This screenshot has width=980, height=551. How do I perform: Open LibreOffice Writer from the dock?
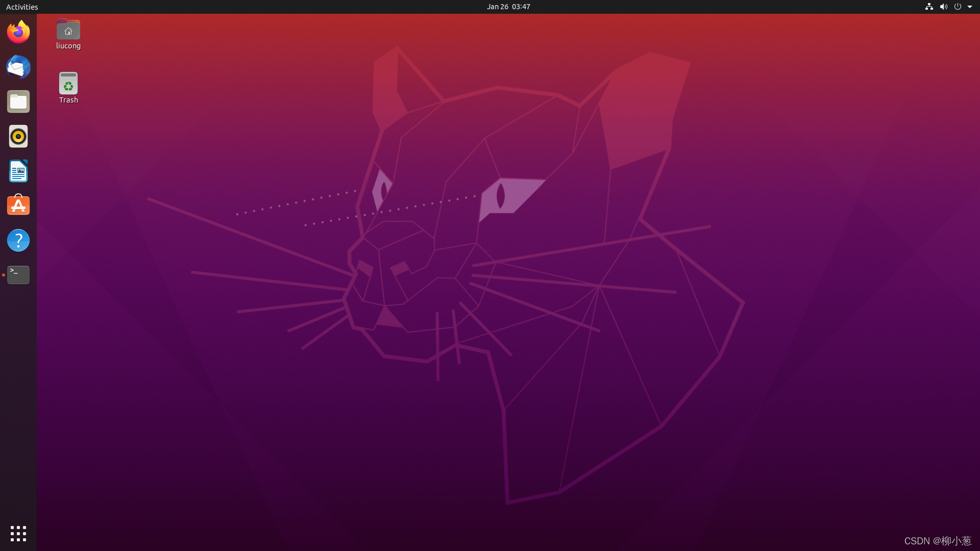click(x=18, y=171)
